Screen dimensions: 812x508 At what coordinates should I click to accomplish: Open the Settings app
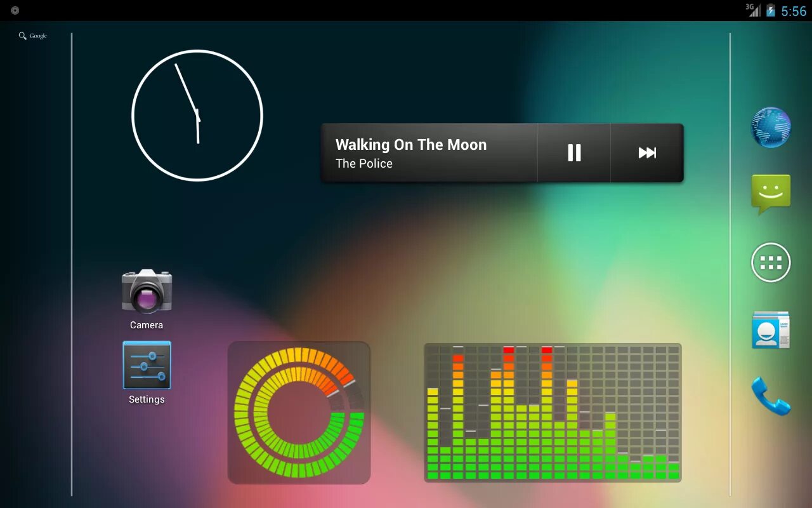point(147,365)
